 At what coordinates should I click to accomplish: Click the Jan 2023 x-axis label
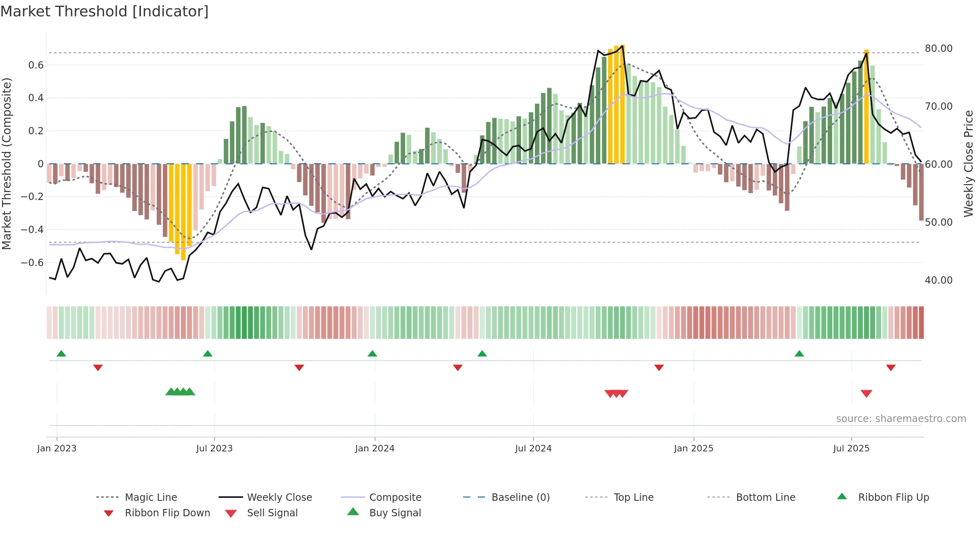pos(57,448)
